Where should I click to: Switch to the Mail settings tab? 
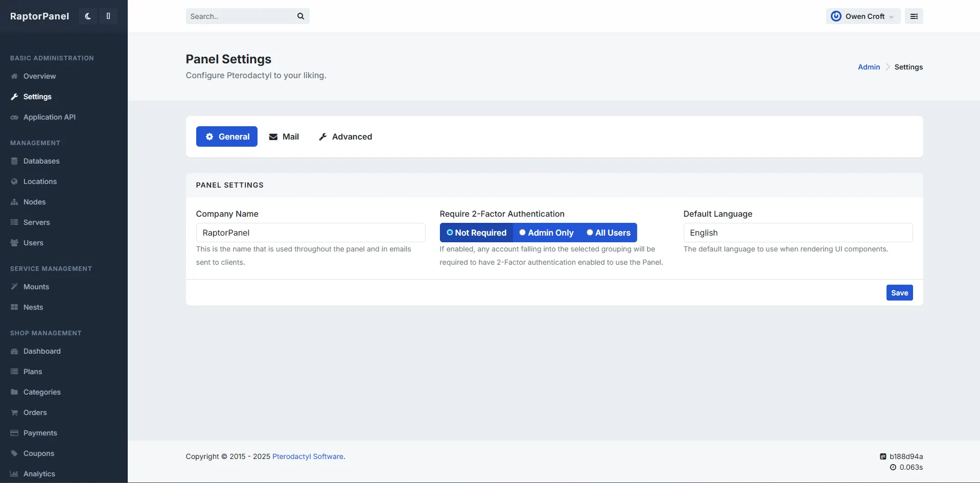(284, 136)
